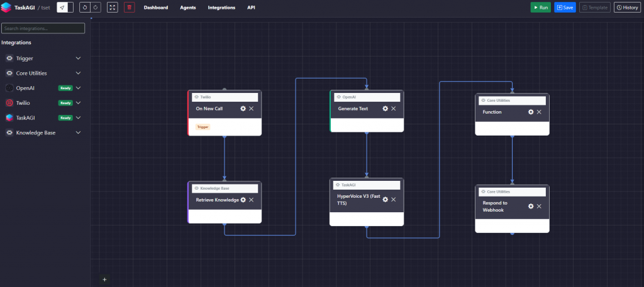Click the Twilio Ready badge
Image resolution: width=644 pixels, height=287 pixels.
(65, 103)
